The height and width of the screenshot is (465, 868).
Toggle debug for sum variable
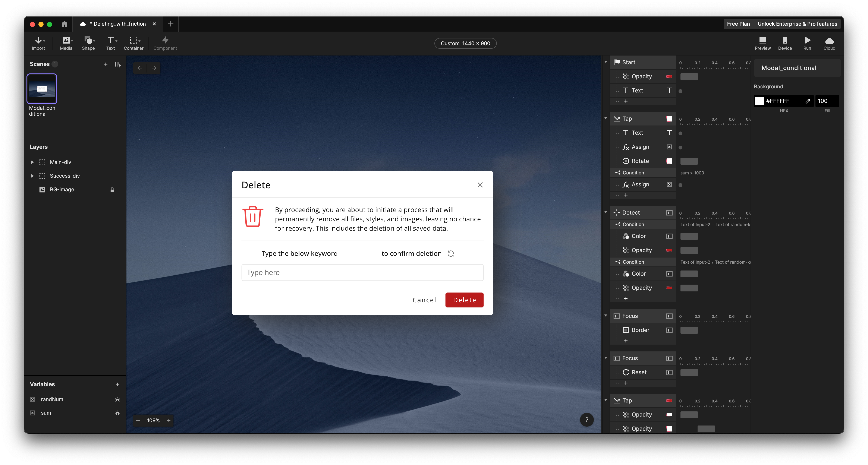click(117, 413)
